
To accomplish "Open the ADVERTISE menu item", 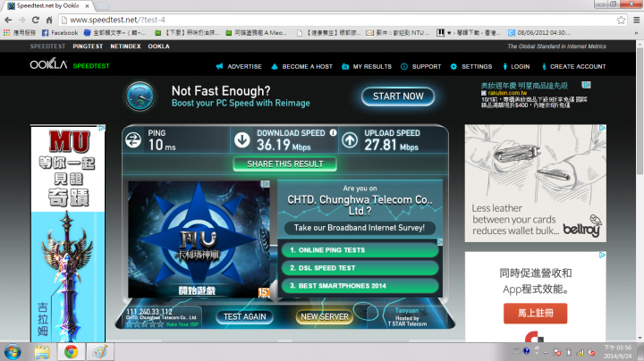I will point(239,66).
